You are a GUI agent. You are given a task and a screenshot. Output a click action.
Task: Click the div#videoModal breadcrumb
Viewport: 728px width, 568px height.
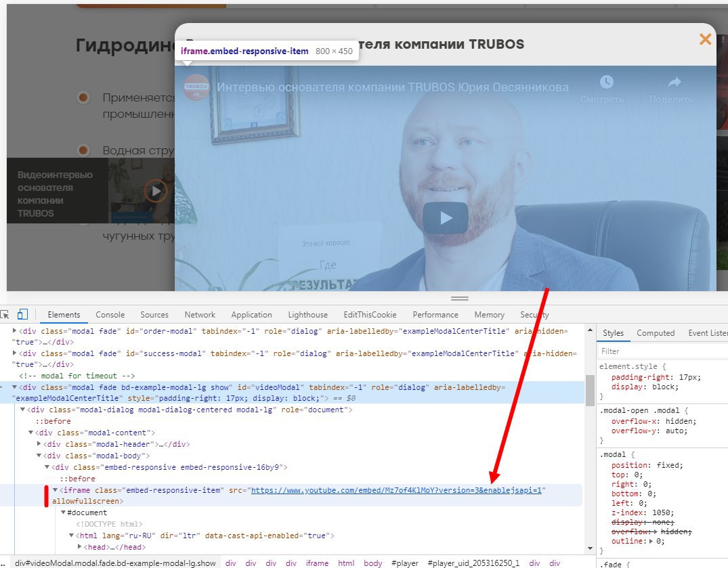[114, 563]
